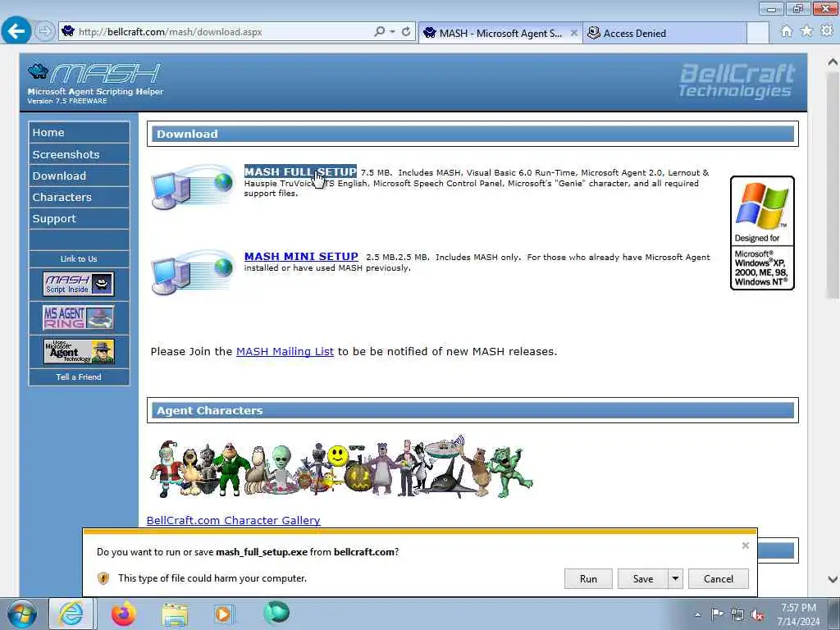This screenshot has width=840, height=630.
Task: Click the Internet Explorer taskbar icon
Action: 71,614
